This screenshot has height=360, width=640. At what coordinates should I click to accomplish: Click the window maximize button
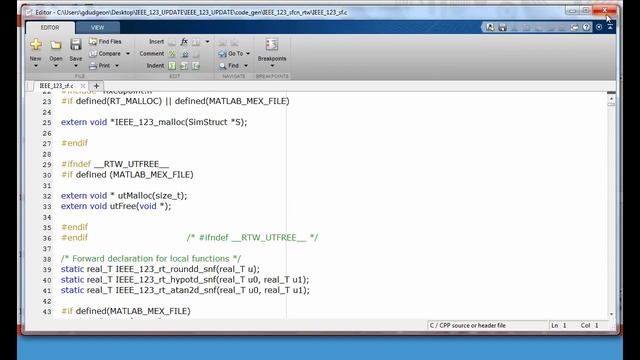[586, 10]
